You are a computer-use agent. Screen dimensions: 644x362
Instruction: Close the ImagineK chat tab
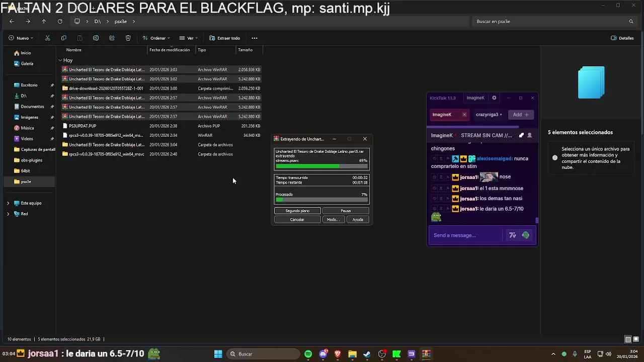point(464,115)
